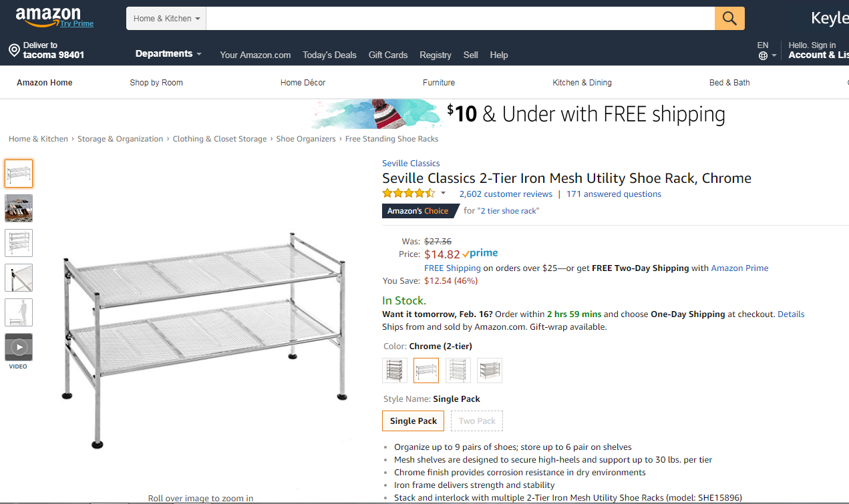
Task: Choose the first tall rack color option
Action: coord(395,370)
